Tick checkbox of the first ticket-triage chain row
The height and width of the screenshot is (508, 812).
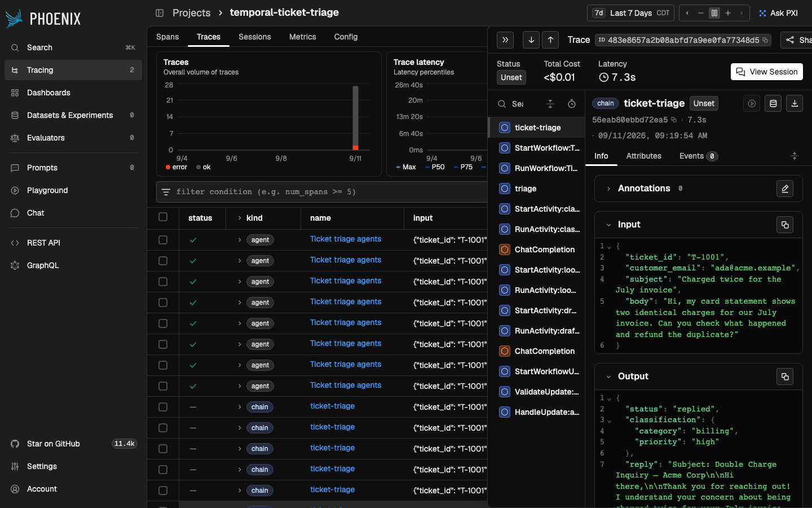[x=163, y=407]
